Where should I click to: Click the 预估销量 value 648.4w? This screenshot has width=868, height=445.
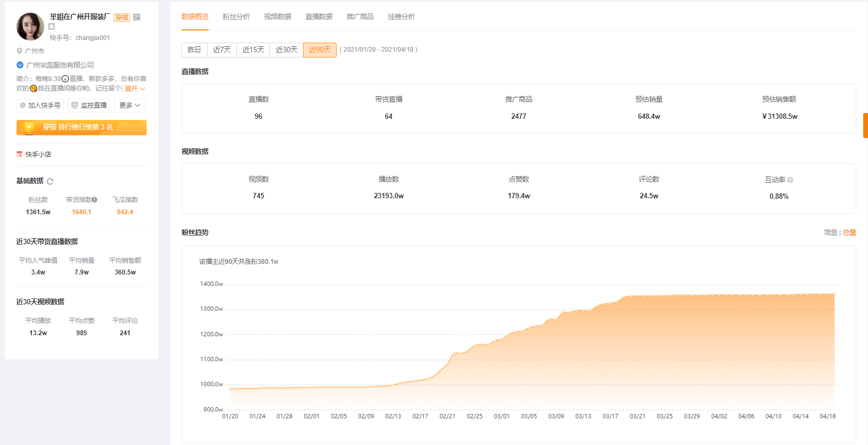tap(649, 117)
